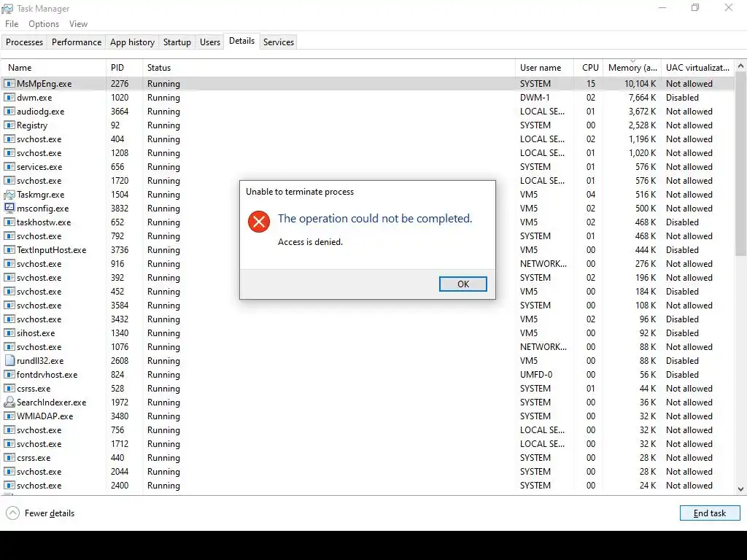Sort by the UAC virtualization column header

[697, 68]
